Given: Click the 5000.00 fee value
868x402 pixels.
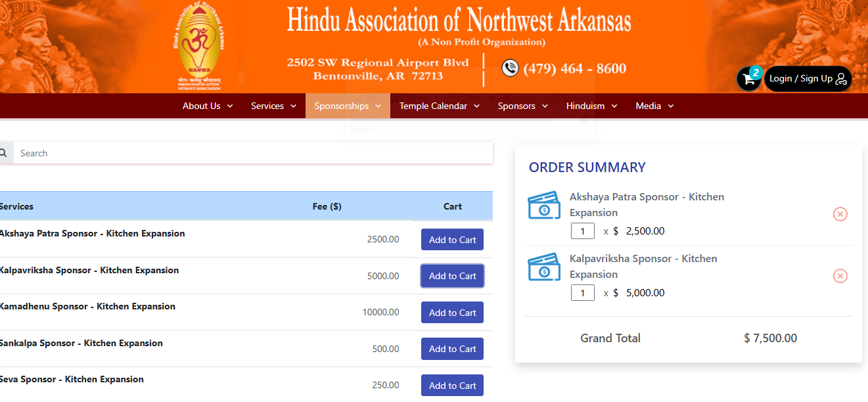Looking at the screenshot, I should point(383,276).
